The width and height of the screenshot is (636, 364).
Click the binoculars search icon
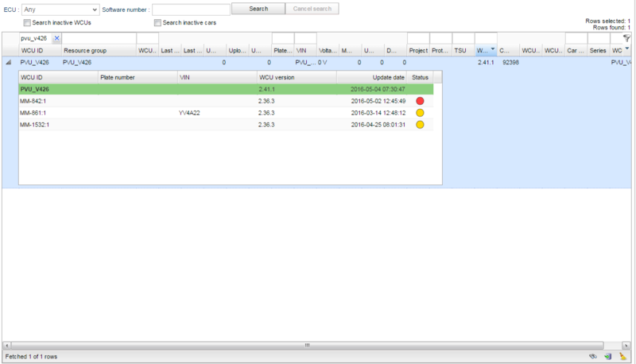pos(592,356)
